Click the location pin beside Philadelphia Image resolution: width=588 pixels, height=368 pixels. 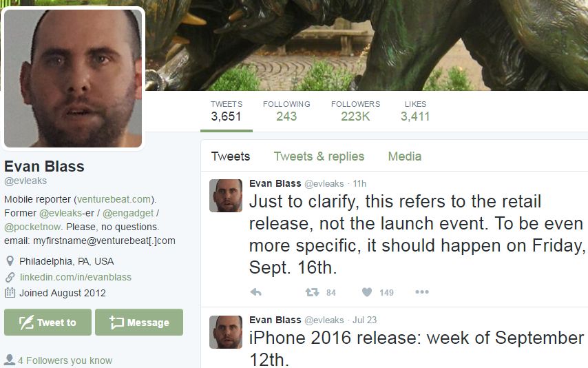10,261
